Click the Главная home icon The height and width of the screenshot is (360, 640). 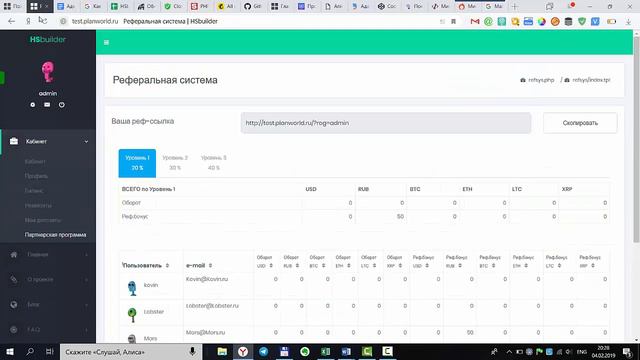tap(14, 255)
